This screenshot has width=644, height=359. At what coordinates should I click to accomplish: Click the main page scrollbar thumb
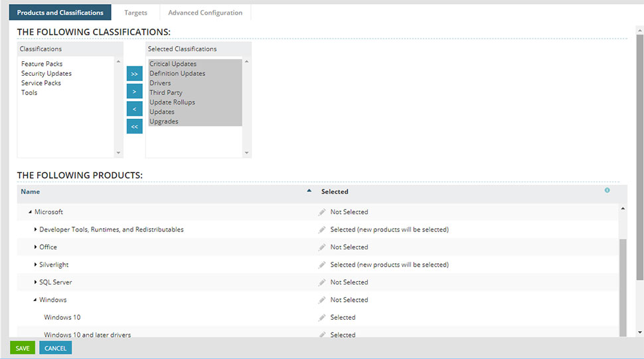point(639,157)
